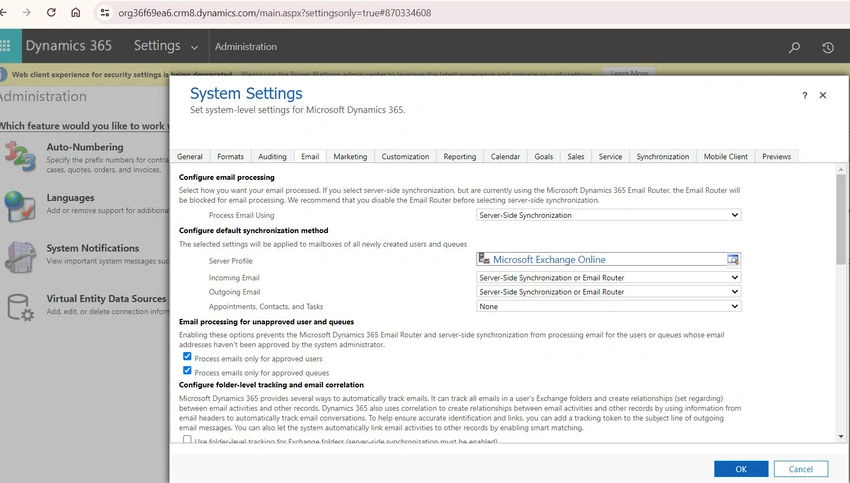The image size is (850, 483).
Task: Select the Email tab
Action: (310, 157)
